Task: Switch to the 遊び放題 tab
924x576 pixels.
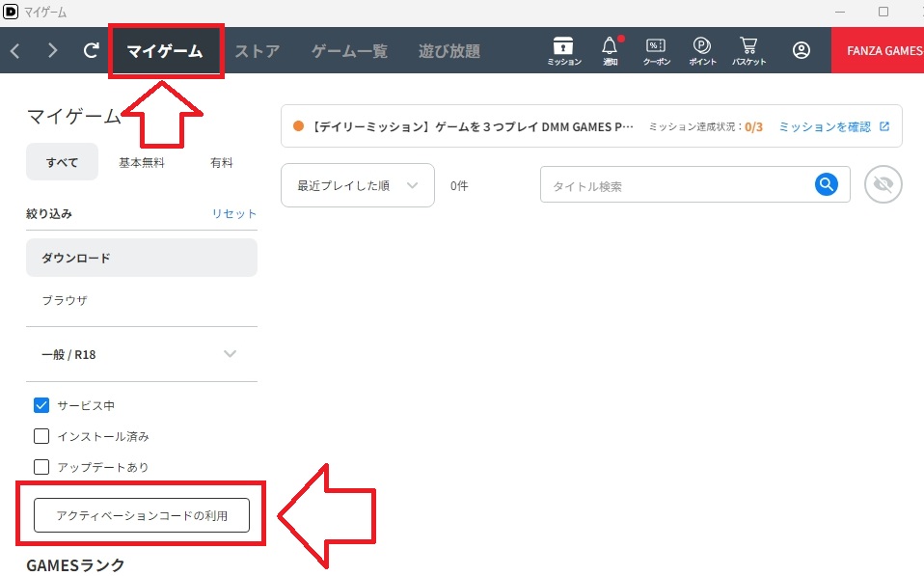Action: click(x=449, y=51)
